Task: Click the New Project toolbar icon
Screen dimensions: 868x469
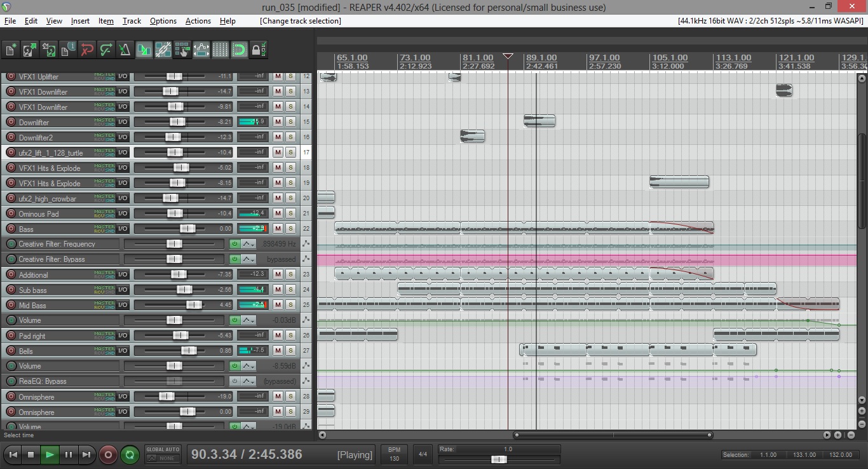Action: click(x=11, y=50)
